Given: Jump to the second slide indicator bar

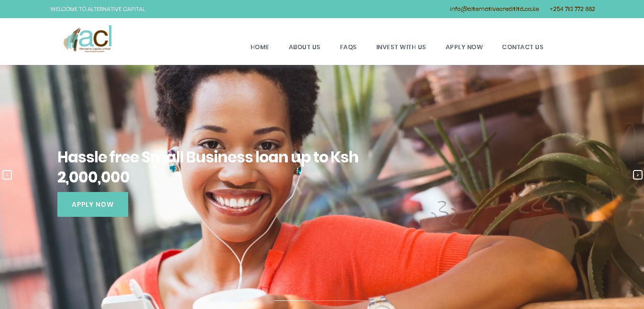Looking at the screenshot, I should pyautogui.click(x=322, y=300).
